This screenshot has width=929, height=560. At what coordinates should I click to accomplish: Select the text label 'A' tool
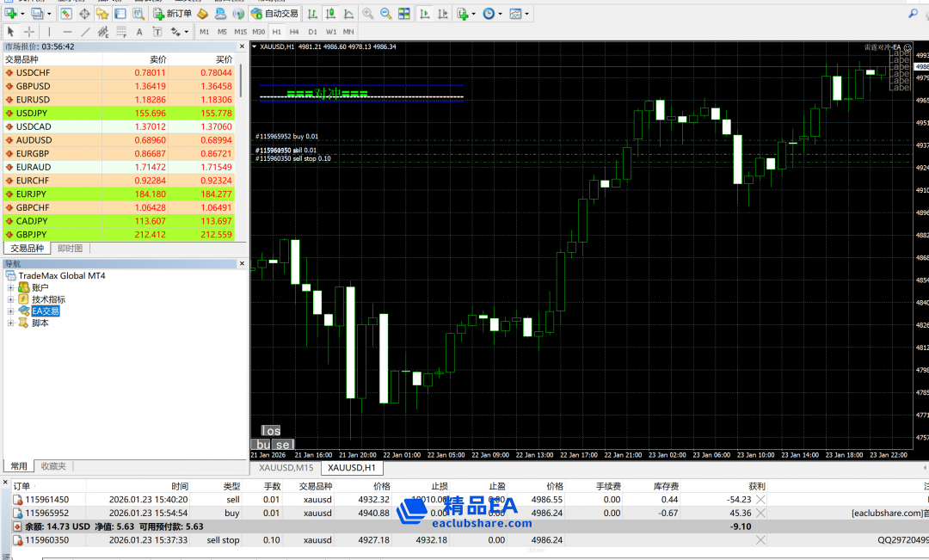140,32
